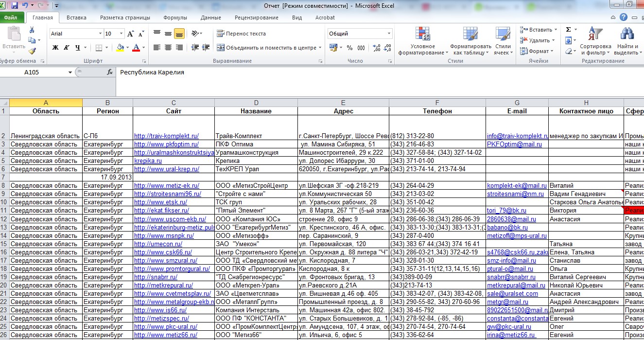Align text right
The width and height of the screenshot is (644, 340).
click(x=179, y=48)
